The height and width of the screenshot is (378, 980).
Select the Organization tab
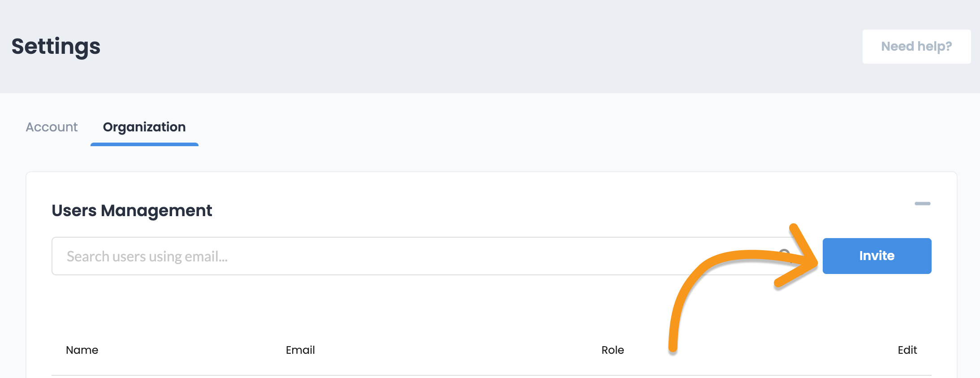tap(144, 127)
